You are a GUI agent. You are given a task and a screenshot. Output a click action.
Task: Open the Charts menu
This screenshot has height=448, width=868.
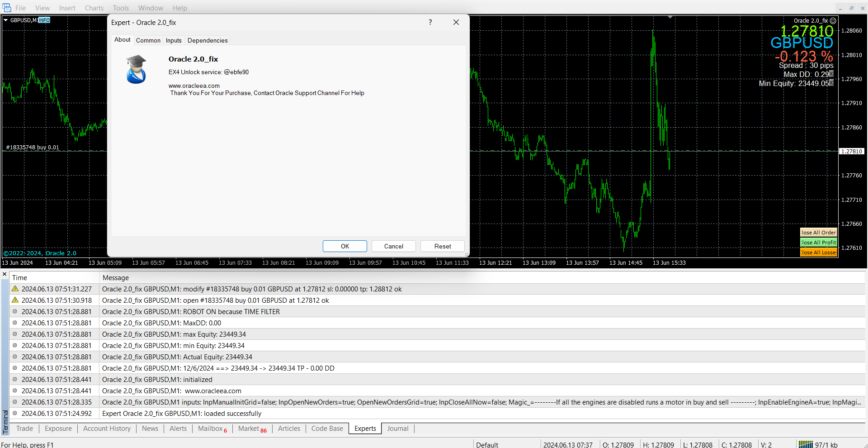94,8
